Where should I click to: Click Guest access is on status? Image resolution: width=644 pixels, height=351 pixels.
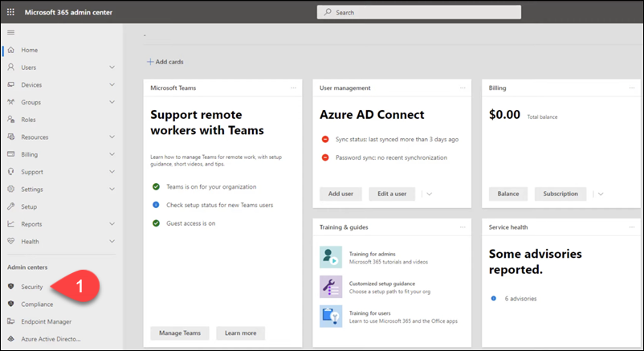(190, 223)
